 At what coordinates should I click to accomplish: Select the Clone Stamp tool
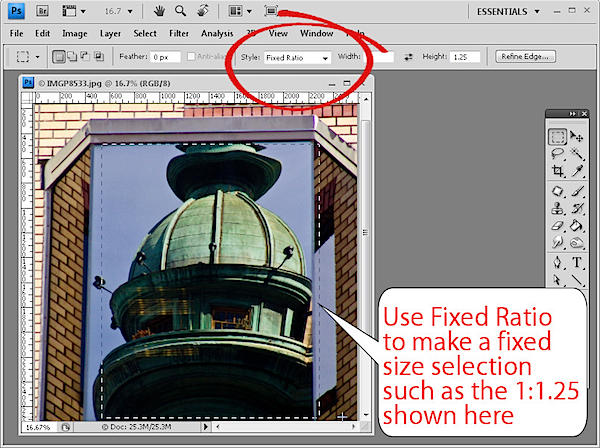(x=557, y=208)
